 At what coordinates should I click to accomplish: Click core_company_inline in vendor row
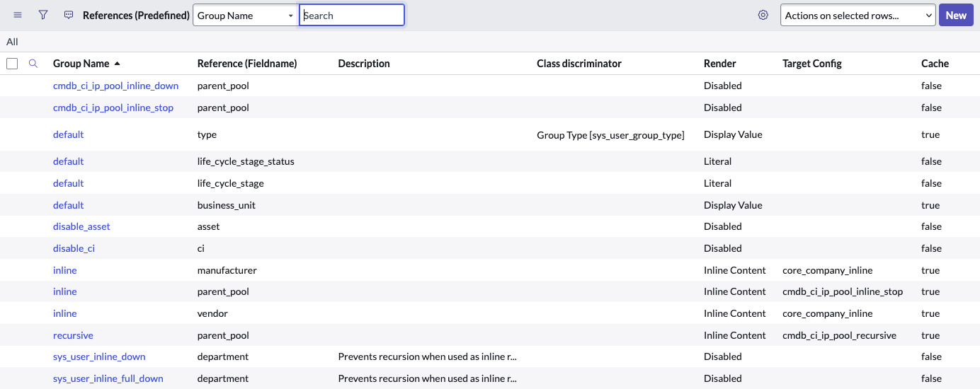827,313
